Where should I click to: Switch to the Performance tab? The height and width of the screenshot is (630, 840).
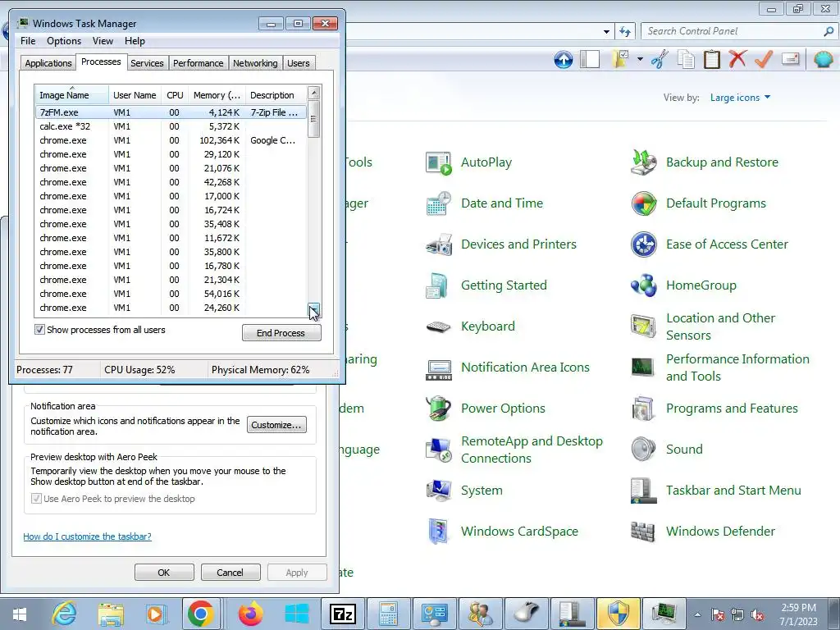point(199,63)
